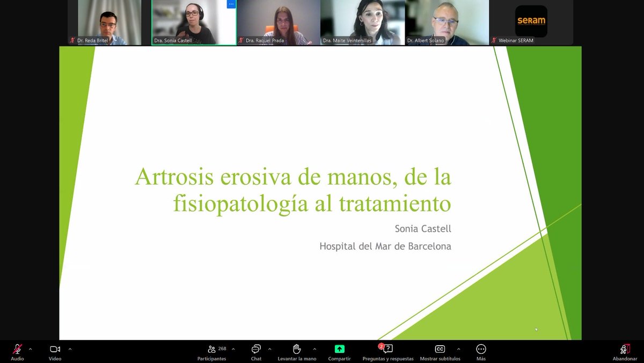Click the Dra. Sonia Castell name label
Screen dimensions: 644x363
point(173,40)
